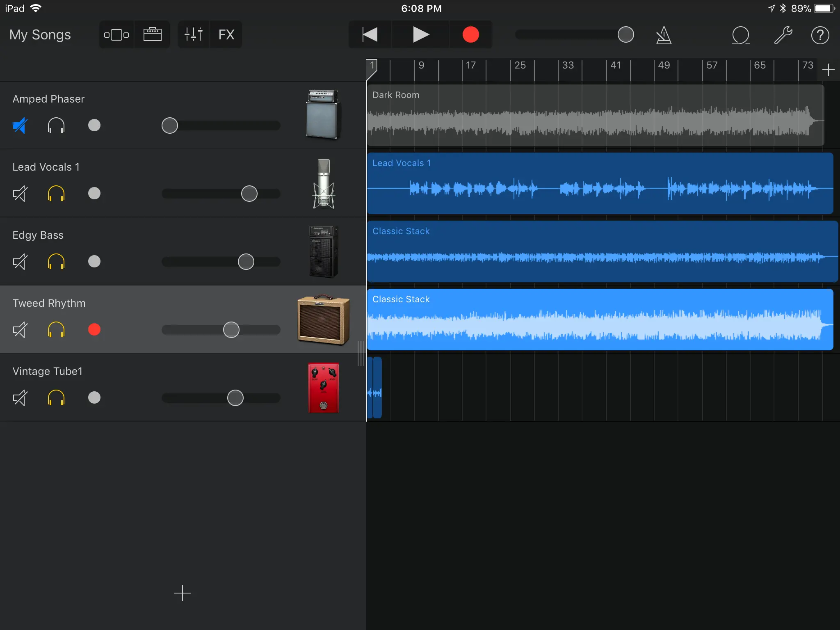Disable record arm on Tweed Rhythm track
This screenshot has height=630, width=840.
coord(94,329)
